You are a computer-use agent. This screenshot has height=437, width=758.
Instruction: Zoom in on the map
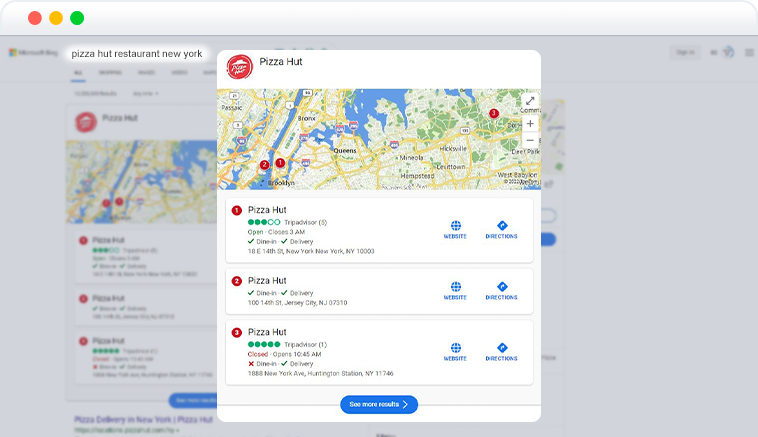pos(530,124)
